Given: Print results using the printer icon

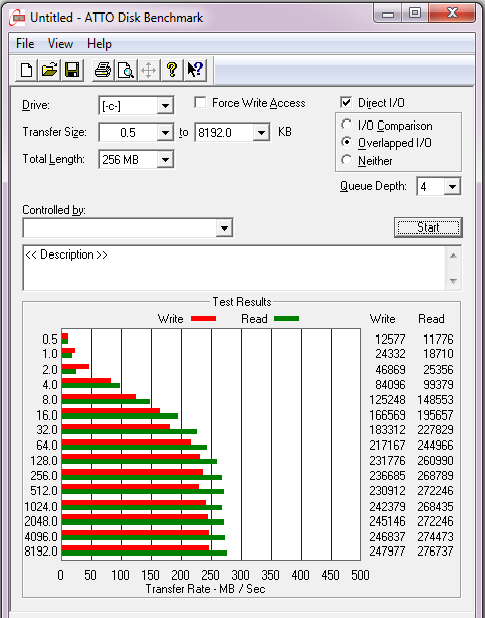Looking at the screenshot, I should [103, 70].
